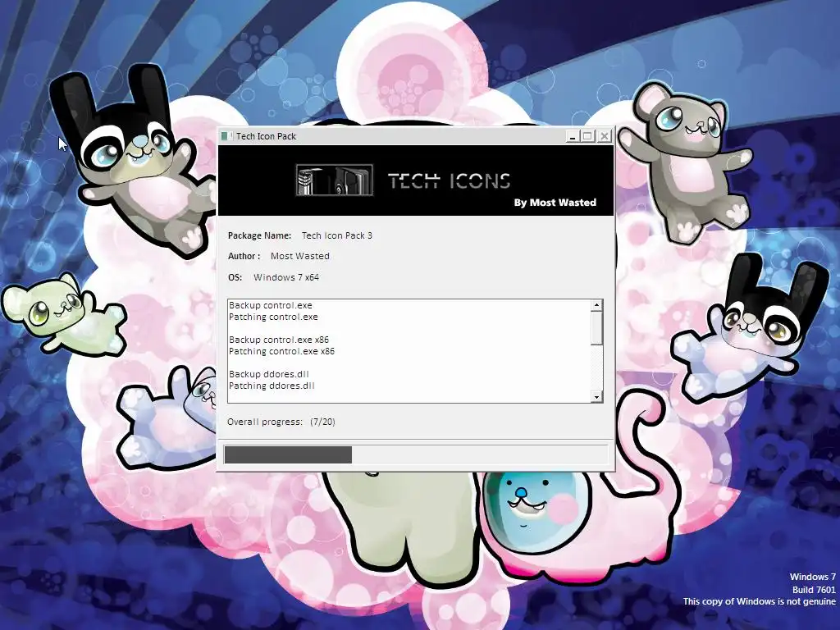Image resolution: width=840 pixels, height=630 pixels.
Task: Click the 'By Most Wasted' banner text
Action: click(x=555, y=203)
